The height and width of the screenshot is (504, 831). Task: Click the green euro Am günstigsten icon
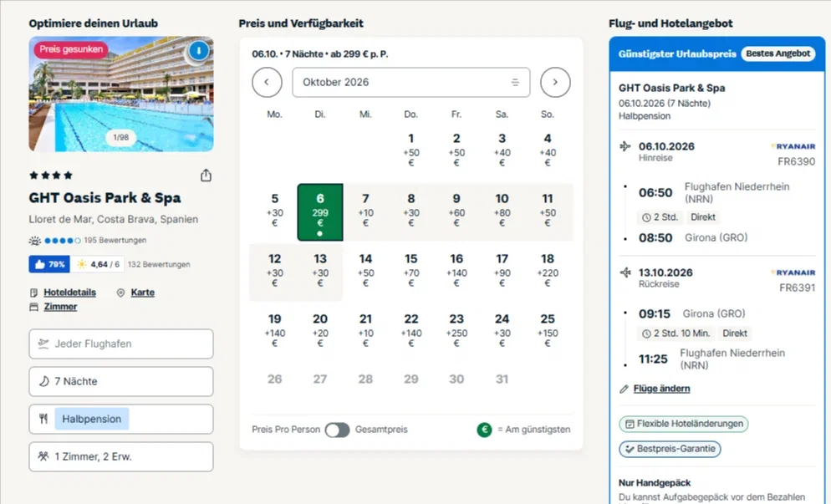point(484,430)
